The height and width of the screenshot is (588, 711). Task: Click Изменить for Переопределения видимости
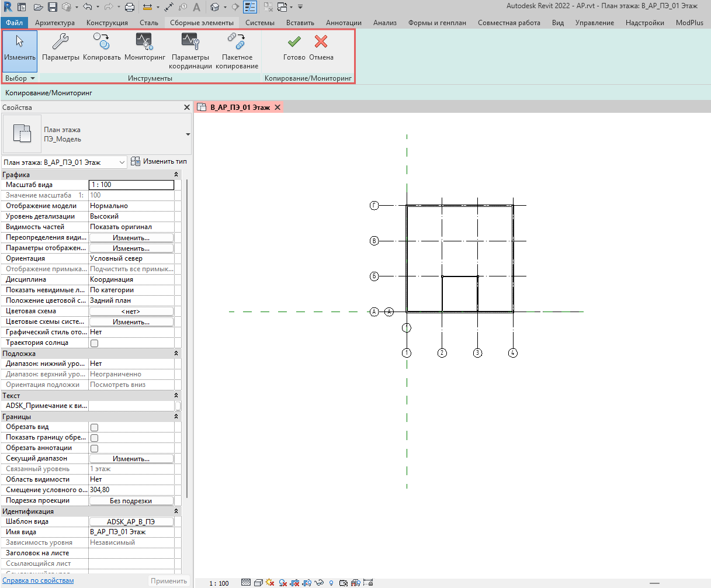(131, 238)
